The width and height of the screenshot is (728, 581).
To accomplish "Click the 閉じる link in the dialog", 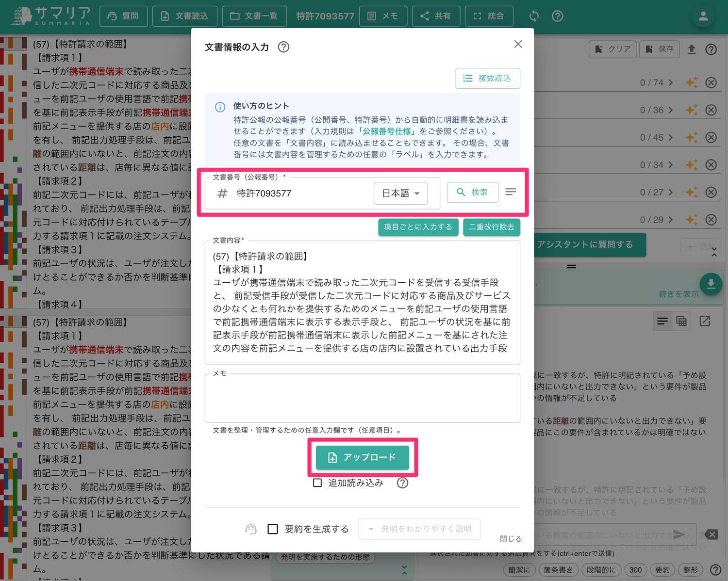I will 511,539.
